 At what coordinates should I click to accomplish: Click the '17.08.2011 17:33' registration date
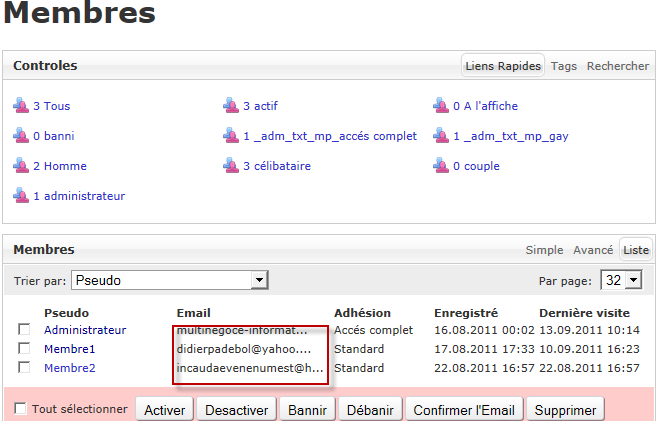(x=484, y=349)
